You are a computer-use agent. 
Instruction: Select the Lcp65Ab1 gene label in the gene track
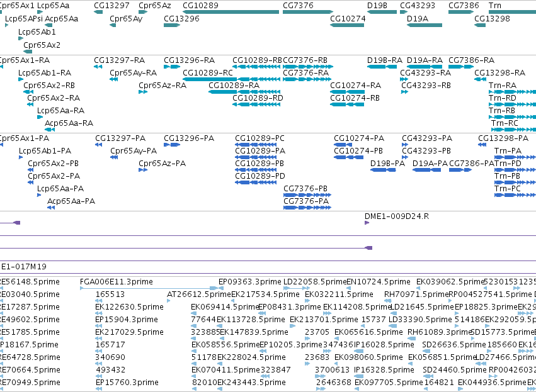pyautogui.click(x=37, y=31)
